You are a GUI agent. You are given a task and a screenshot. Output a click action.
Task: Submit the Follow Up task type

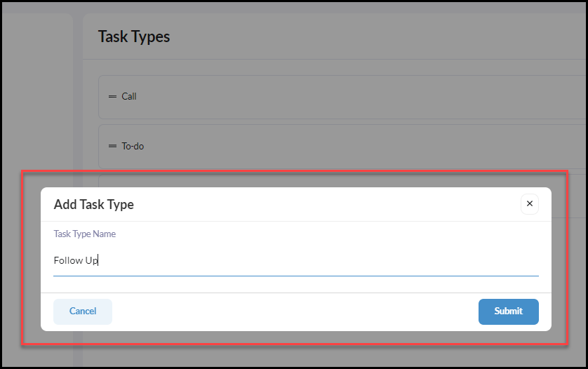click(508, 311)
